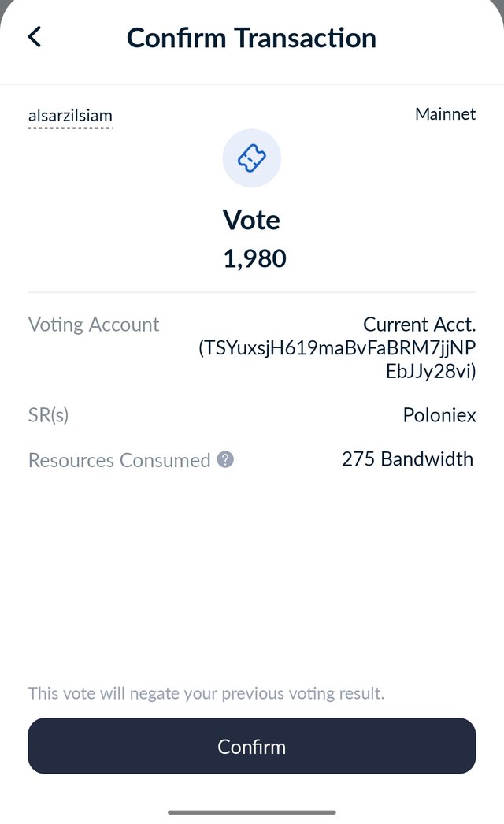Image resolution: width=504 pixels, height=824 pixels.
Task: Select the 1,980 vote amount
Action: [x=254, y=258]
